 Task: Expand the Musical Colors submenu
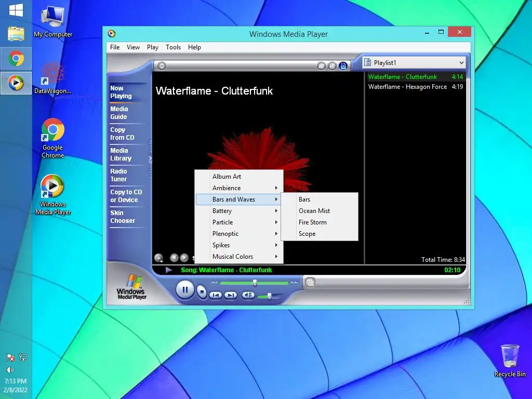pyautogui.click(x=239, y=257)
